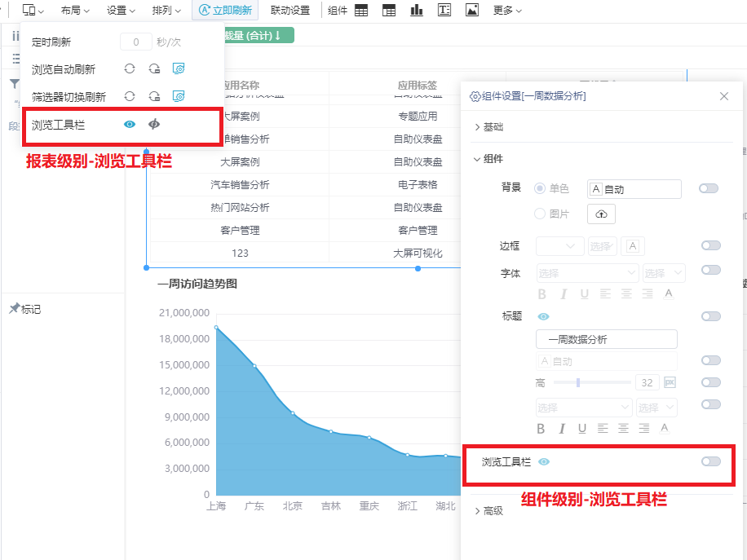The width and height of the screenshot is (747, 560).
Task: Open 联动设置
Action: 290,10
